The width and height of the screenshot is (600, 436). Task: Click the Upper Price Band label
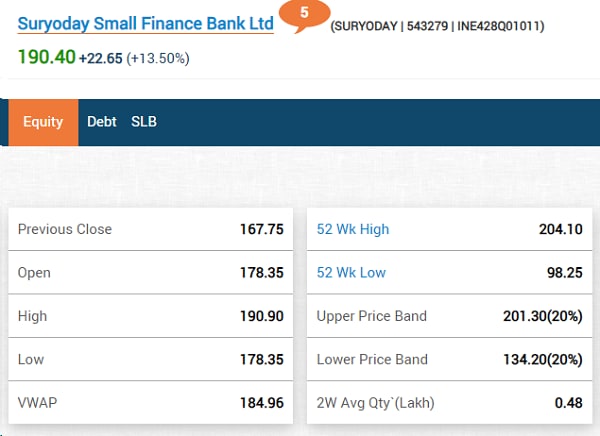[x=371, y=316]
